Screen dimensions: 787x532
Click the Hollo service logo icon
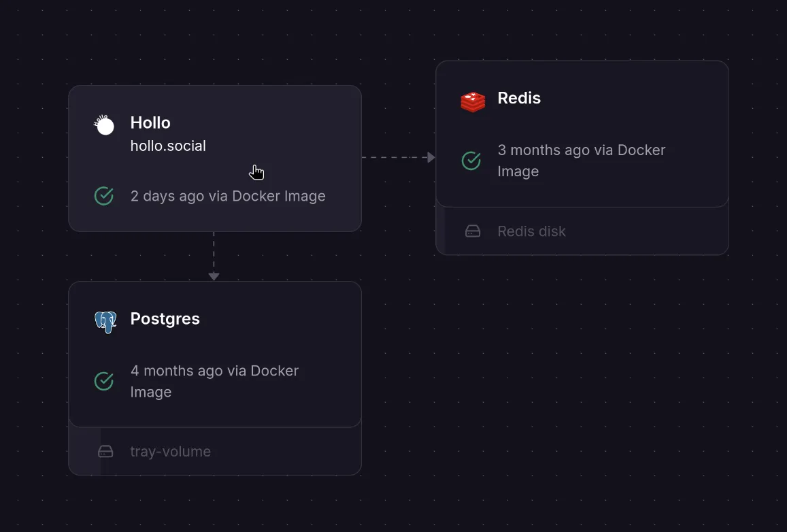[x=104, y=124]
